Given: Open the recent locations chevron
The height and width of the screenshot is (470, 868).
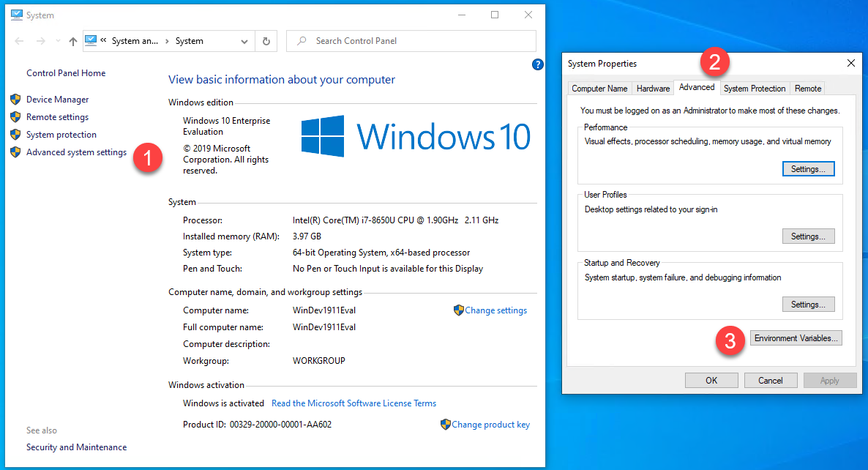Looking at the screenshot, I should tap(58, 41).
